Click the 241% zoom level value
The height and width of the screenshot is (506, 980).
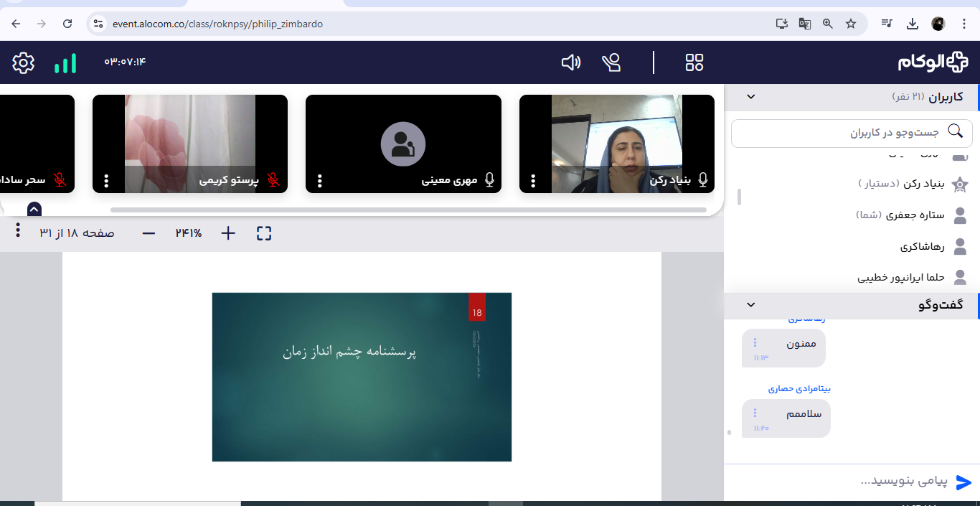pos(189,233)
